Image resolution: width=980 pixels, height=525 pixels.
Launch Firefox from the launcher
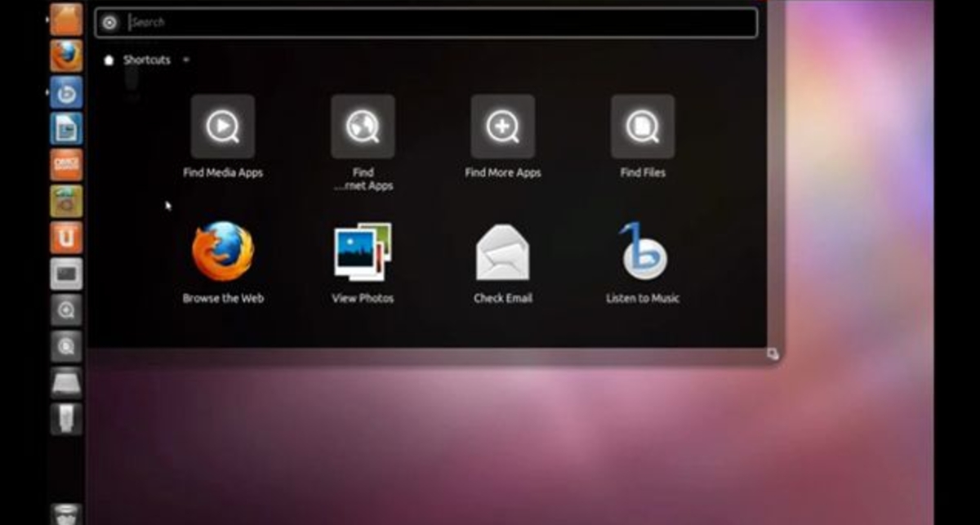coord(65,56)
